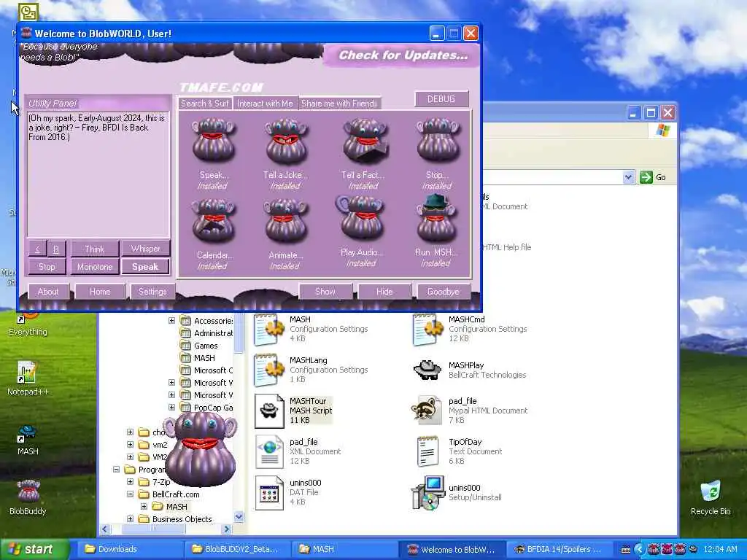Click the Hide button
Viewport: 747px width, 560px height.
tap(384, 292)
